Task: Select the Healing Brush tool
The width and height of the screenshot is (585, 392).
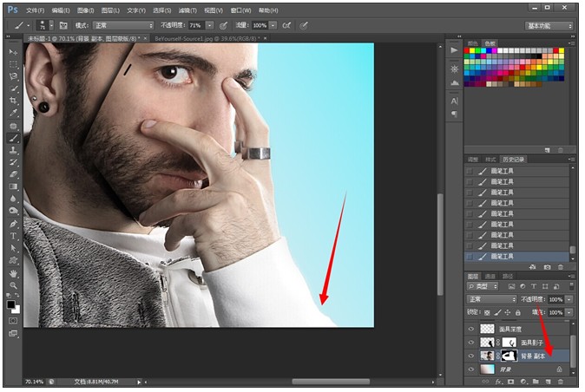Action: pyautogui.click(x=13, y=126)
